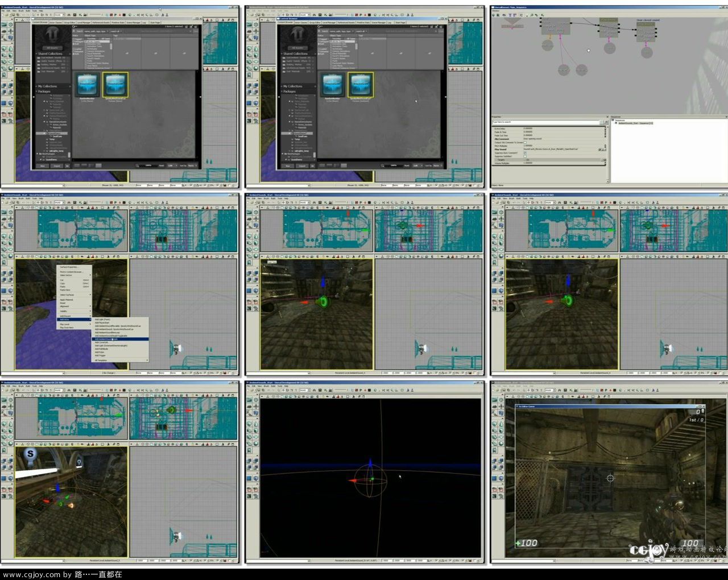Toggle Tagged filter checkbox in first Content Browser frame
Screen dimensions: 728x580
(74, 39)
